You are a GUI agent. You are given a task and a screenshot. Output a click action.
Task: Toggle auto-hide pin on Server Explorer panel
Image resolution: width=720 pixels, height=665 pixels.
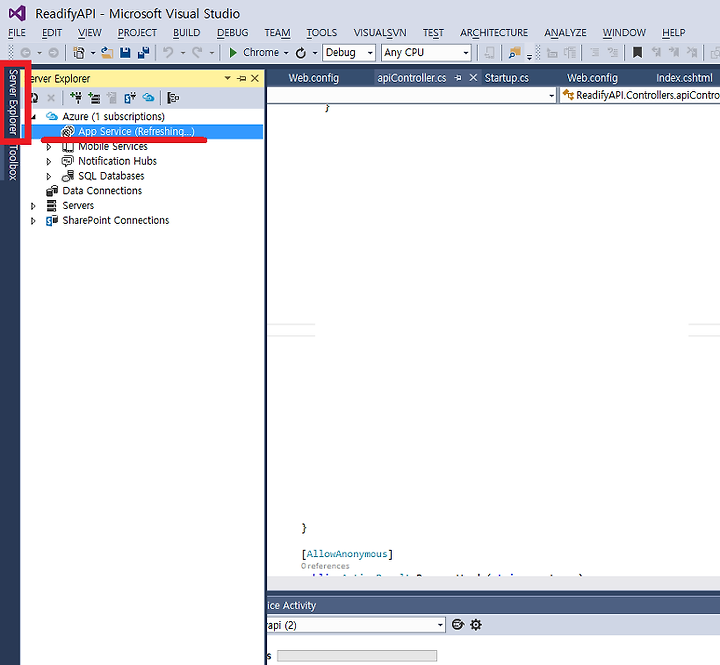pos(242,79)
